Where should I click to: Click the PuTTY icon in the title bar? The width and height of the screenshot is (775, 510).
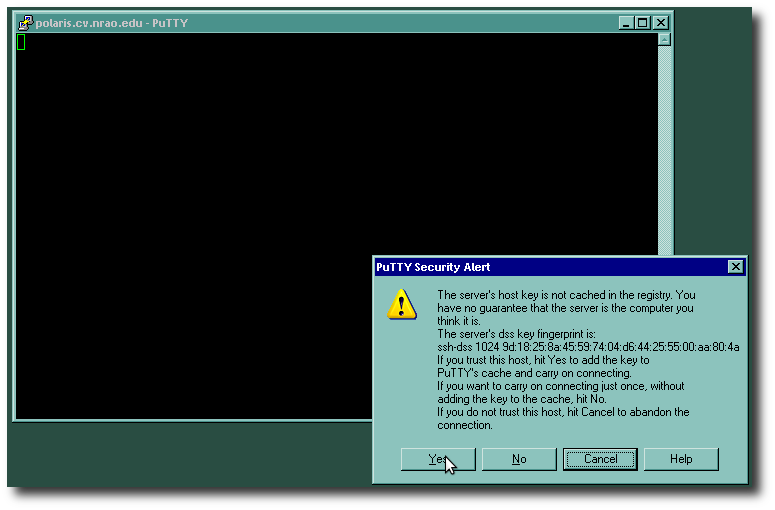click(x=26, y=23)
